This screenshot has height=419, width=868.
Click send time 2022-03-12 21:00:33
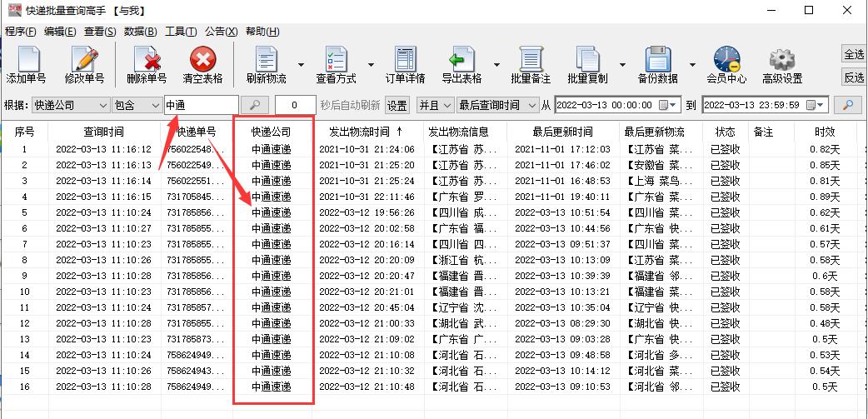coord(367,323)
